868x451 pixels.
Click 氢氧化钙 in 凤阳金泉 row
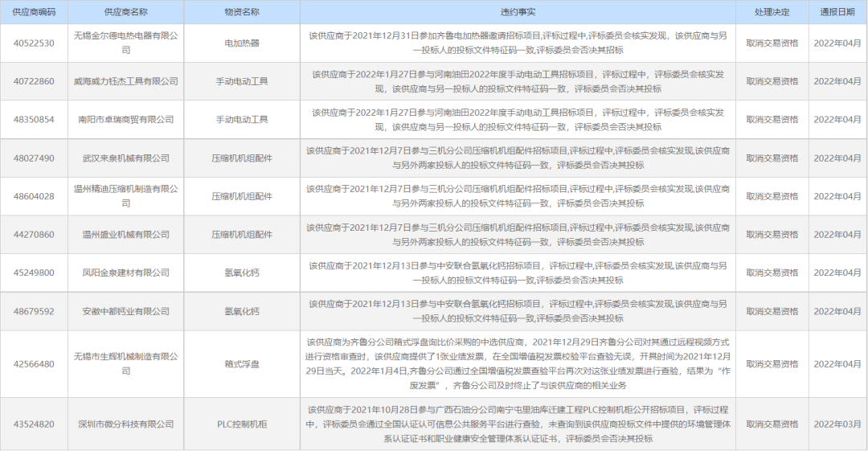pos(242,273)
